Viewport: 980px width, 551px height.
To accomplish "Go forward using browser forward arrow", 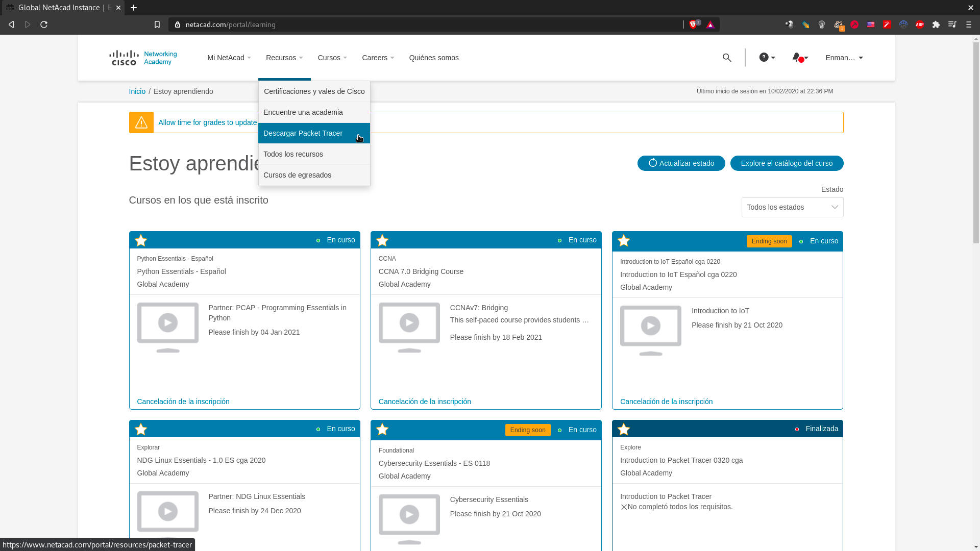I will 28,24.
